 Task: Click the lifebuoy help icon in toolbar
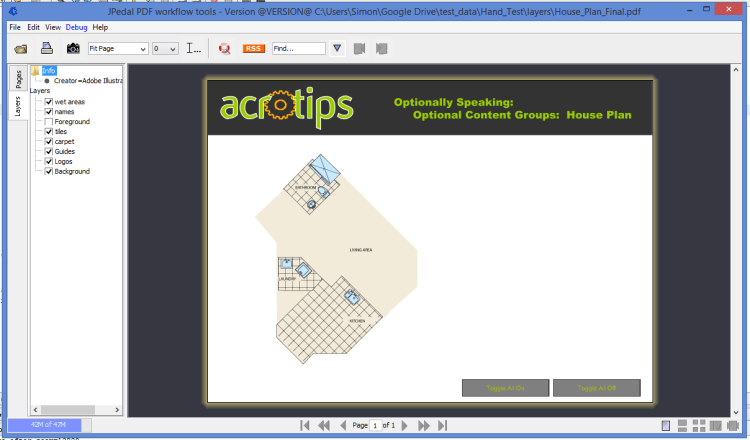225,48
